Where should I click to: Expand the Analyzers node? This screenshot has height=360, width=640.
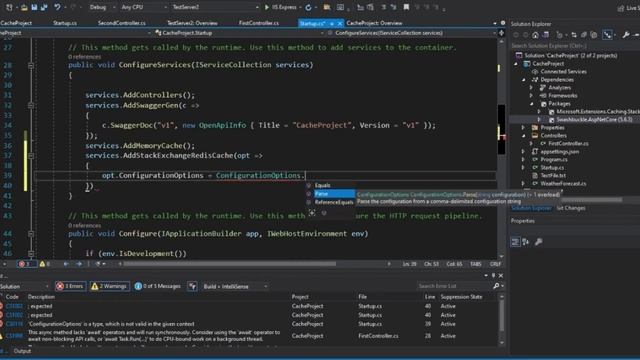tap(531, 88)
